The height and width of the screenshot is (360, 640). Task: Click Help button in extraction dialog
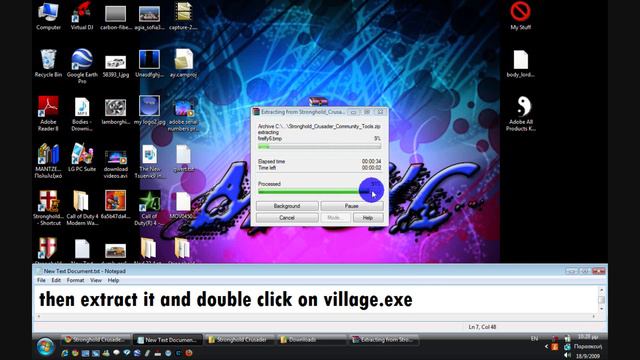(x=368, y=218)
